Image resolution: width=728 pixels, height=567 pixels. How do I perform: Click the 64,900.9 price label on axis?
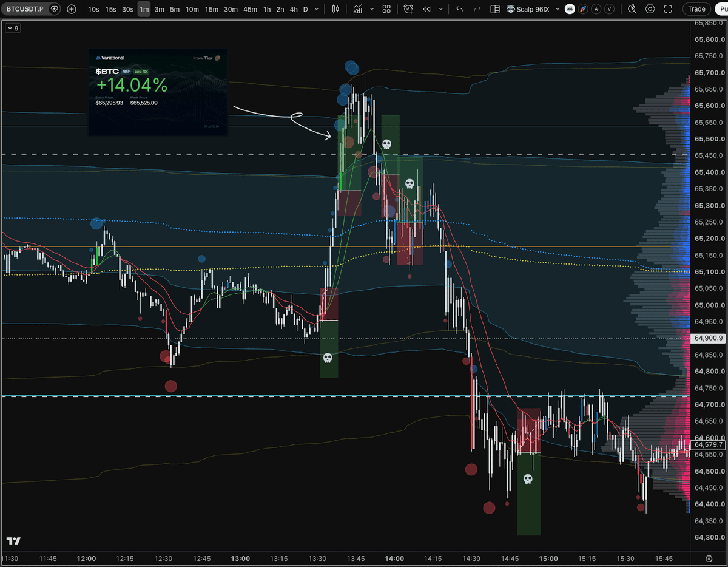pyautogui.click(x=709, y=338)
